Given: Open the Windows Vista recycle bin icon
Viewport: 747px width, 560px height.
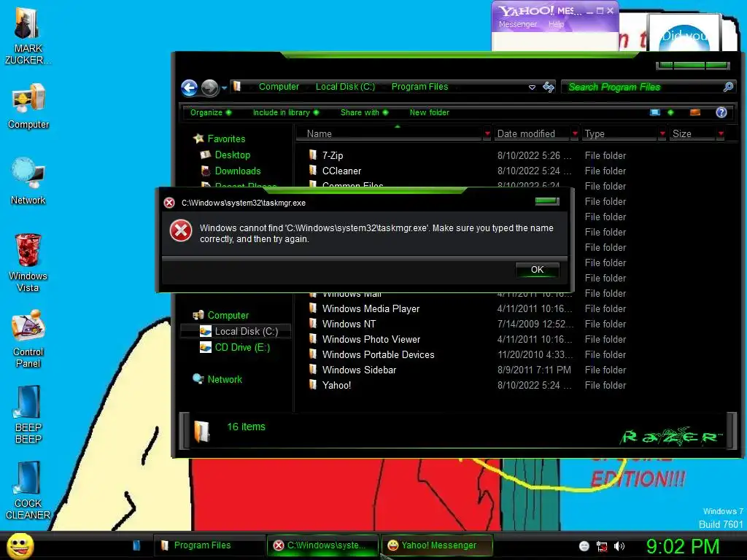Looking at the screenshot, I should (28, 262).
